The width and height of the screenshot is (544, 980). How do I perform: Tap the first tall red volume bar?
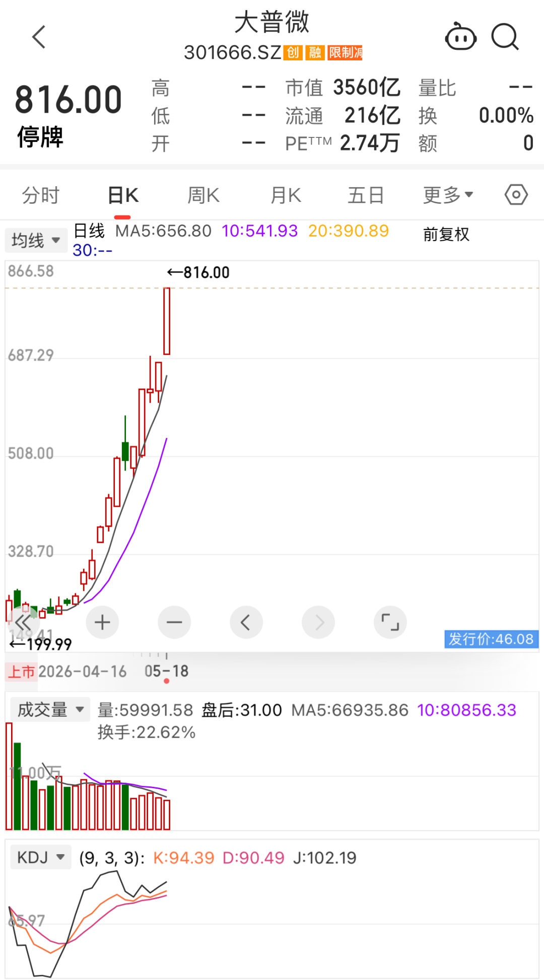9,776
